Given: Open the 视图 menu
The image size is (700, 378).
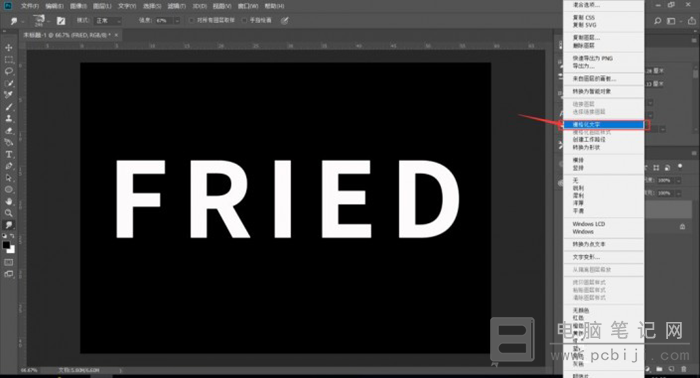Looking at the screenshot, I should click(222, 6).
